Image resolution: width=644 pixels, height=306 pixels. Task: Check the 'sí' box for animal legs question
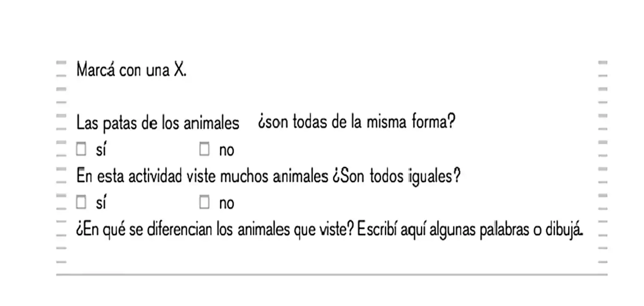click(x=81, y=150)
